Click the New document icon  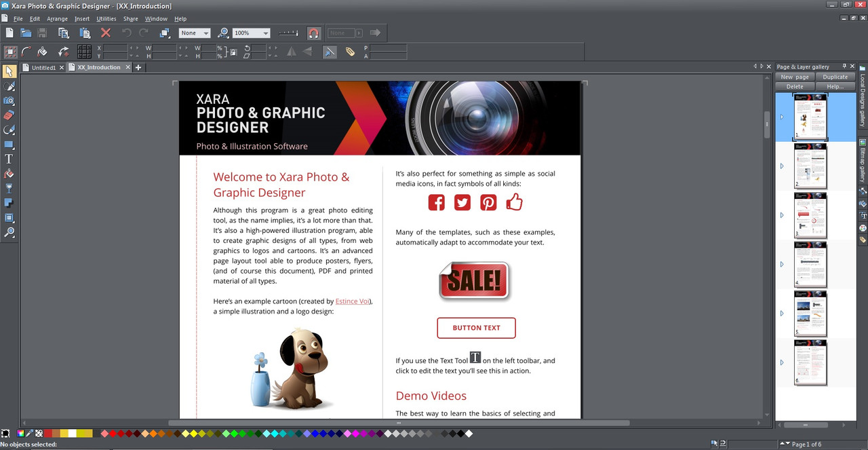(x=9, y=33)
